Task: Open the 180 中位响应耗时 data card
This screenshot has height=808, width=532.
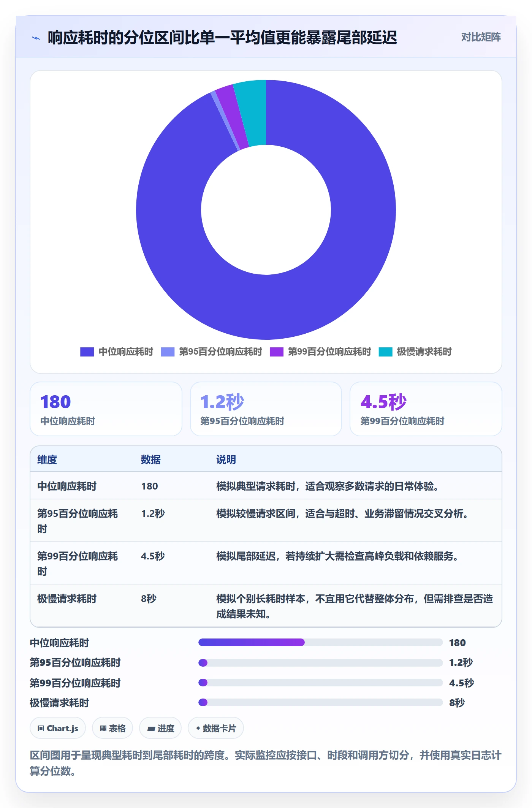Action: 106,409
